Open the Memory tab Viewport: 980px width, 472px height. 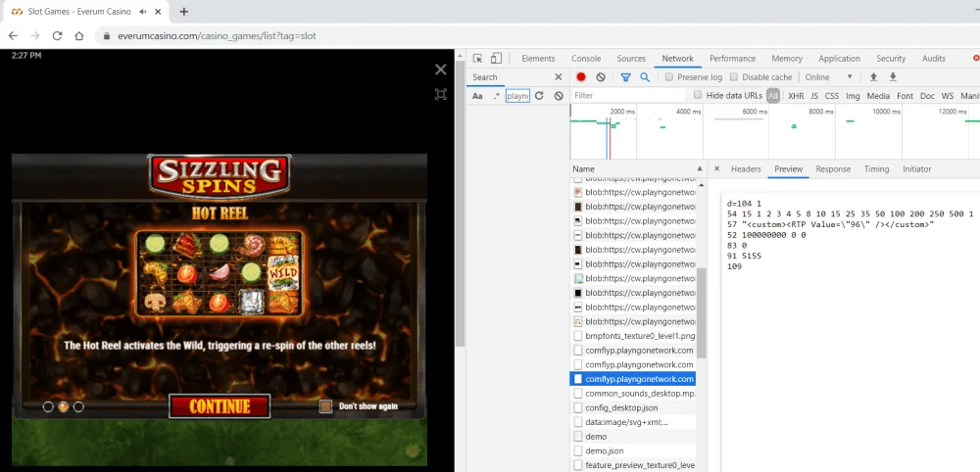(x=787, y=59)
